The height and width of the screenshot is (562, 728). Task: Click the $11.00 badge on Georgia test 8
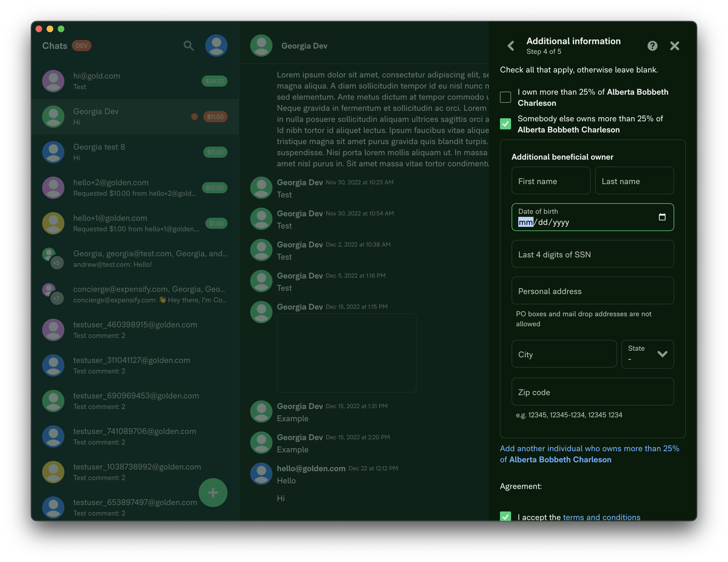[x=215, y=152]
